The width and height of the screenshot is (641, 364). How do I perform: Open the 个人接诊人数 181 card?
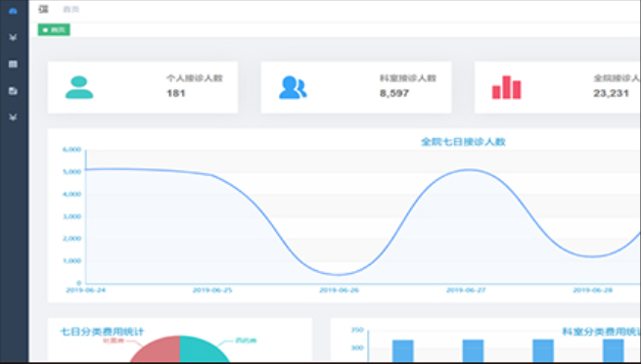point(143,87)
